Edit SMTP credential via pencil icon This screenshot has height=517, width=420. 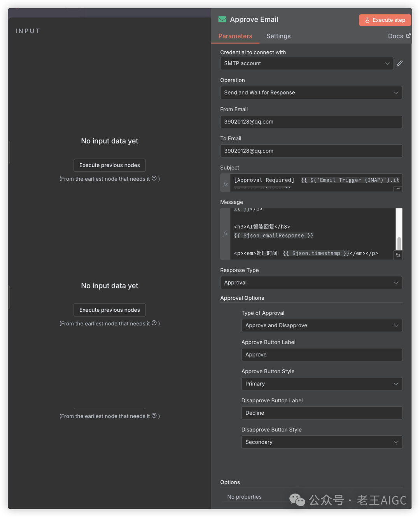tap(400, 63)
